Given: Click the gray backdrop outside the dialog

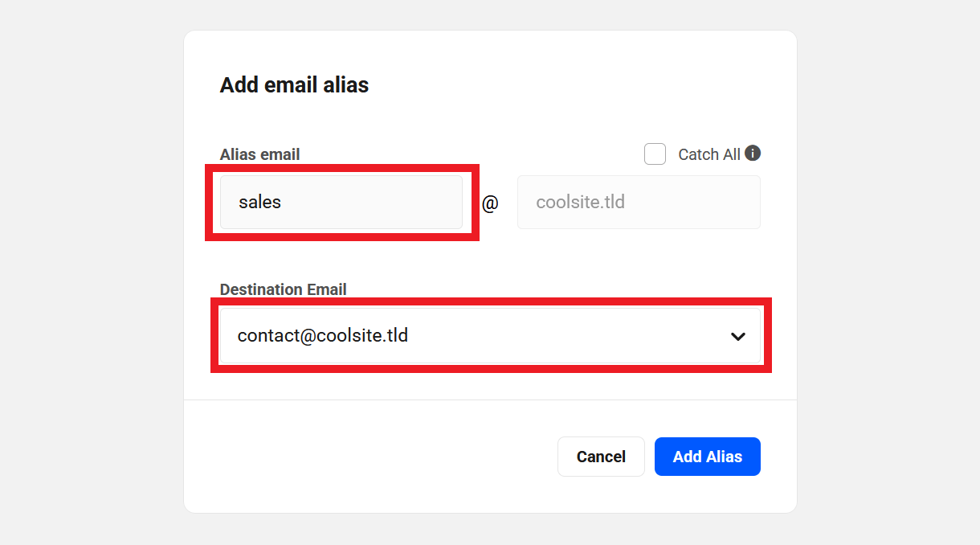Looking at the screenshot, I should [88, 273].
